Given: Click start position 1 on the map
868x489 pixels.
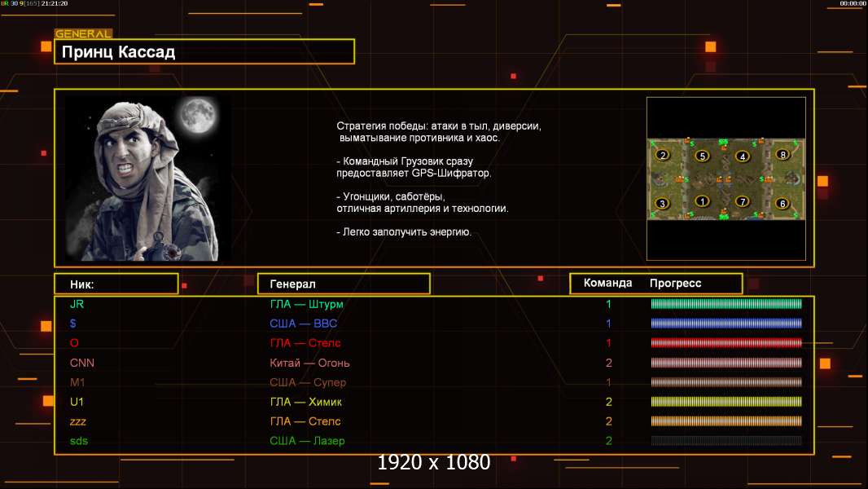Looking at the screenshot, I should coord(703,201).
